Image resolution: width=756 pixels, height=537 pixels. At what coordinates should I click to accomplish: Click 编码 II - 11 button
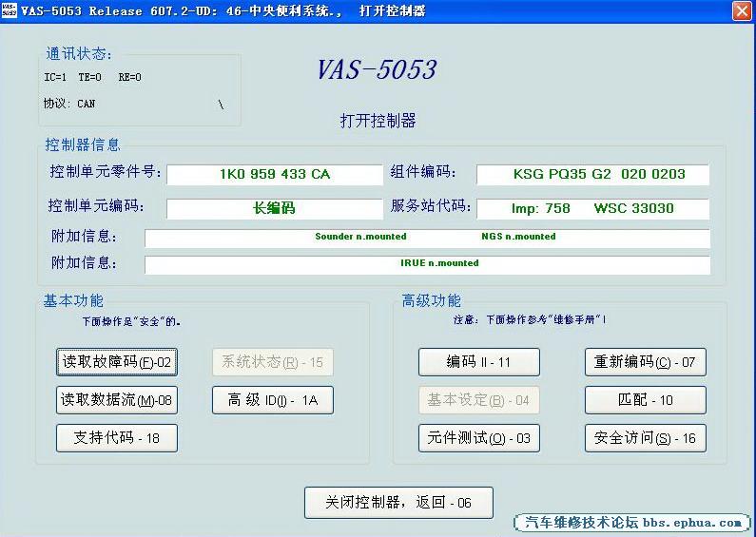pyautogui.click(x=478, y=362)
